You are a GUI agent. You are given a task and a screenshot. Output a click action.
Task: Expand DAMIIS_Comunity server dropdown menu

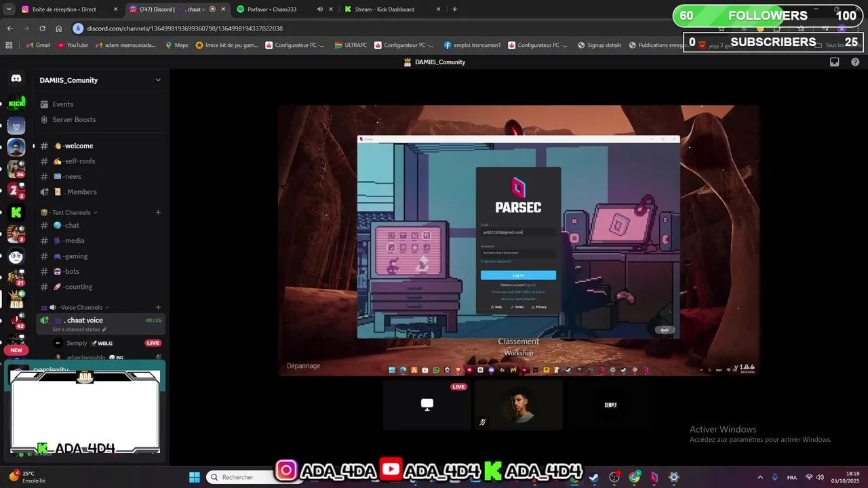coord(158,80)
